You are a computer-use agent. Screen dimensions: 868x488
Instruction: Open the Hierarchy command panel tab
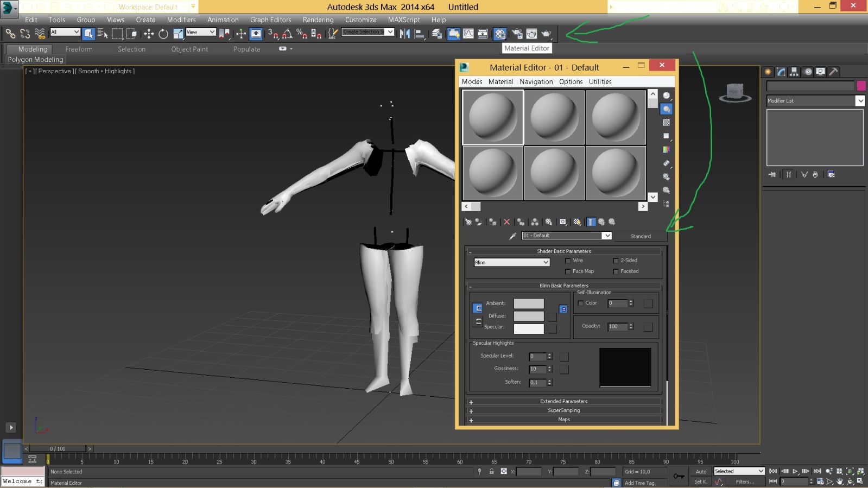(794, 72)
